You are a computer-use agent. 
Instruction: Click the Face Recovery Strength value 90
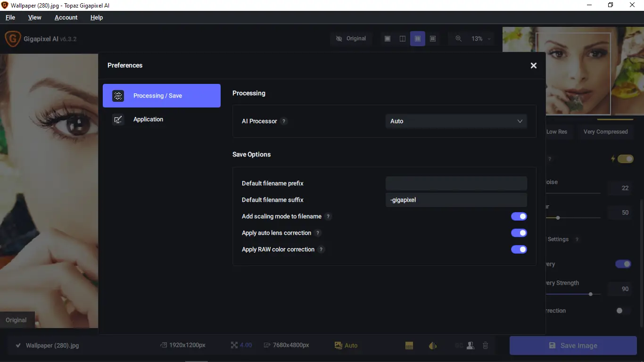pyautogui.click(x=620, y=289)
